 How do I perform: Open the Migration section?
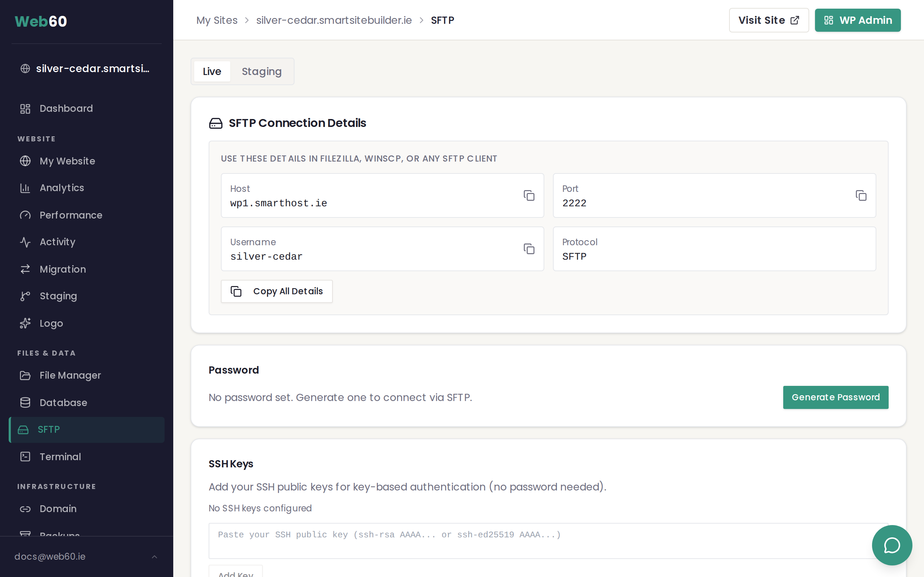62,269
